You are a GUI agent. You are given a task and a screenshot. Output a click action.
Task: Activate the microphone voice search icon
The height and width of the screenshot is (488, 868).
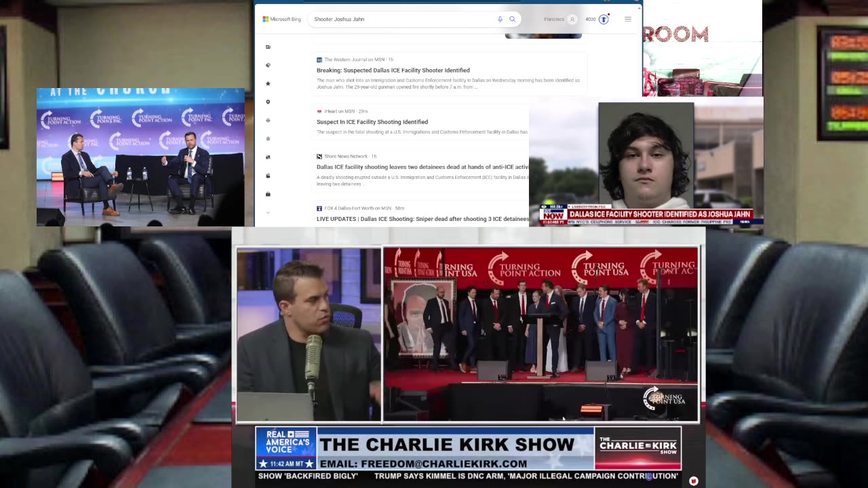(x=500, y=19)
